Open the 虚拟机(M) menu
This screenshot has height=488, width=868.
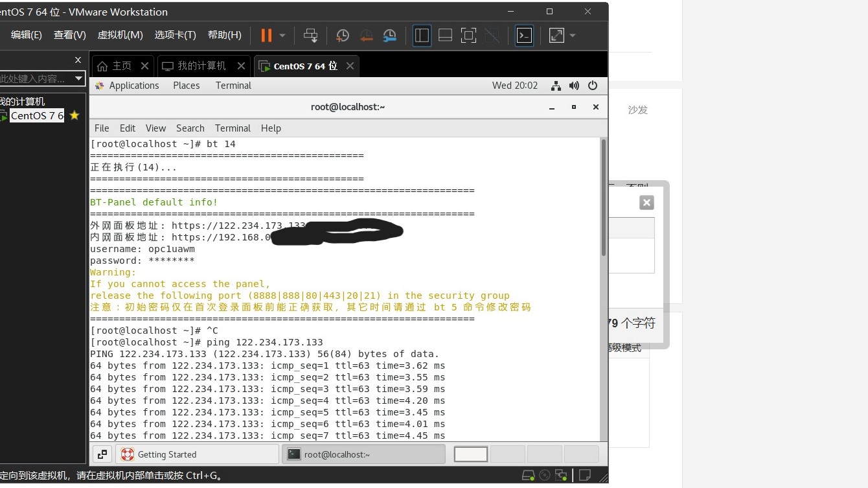click(x=120, y=35)
